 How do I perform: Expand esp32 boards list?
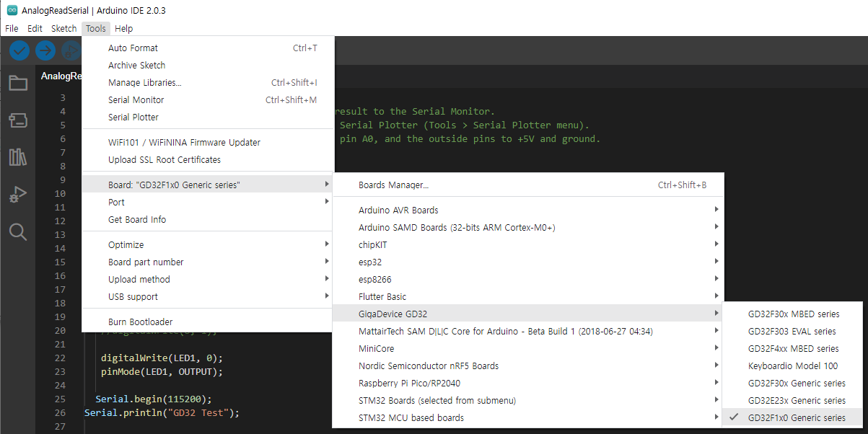point(527,262)
